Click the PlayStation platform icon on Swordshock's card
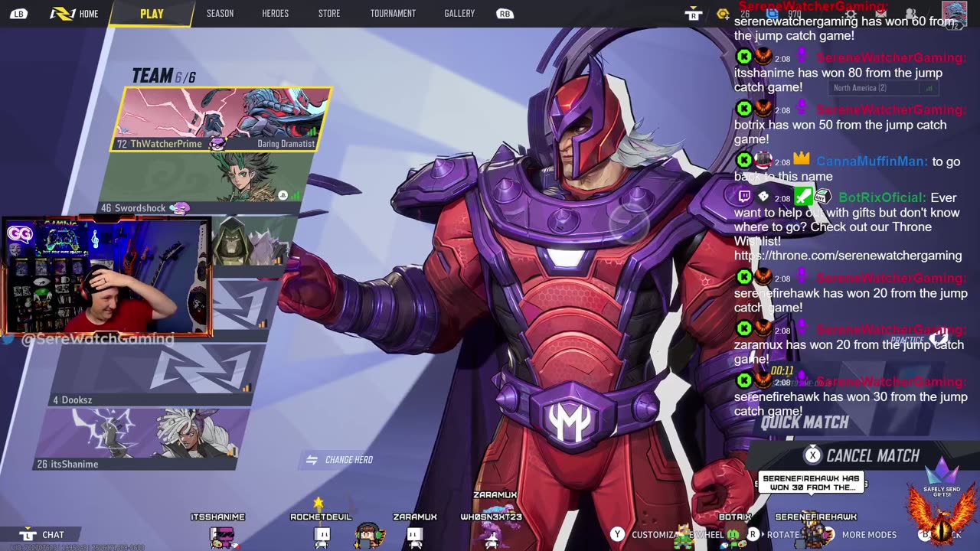Screen dimensions: 980x551 (x=283, y=195)
